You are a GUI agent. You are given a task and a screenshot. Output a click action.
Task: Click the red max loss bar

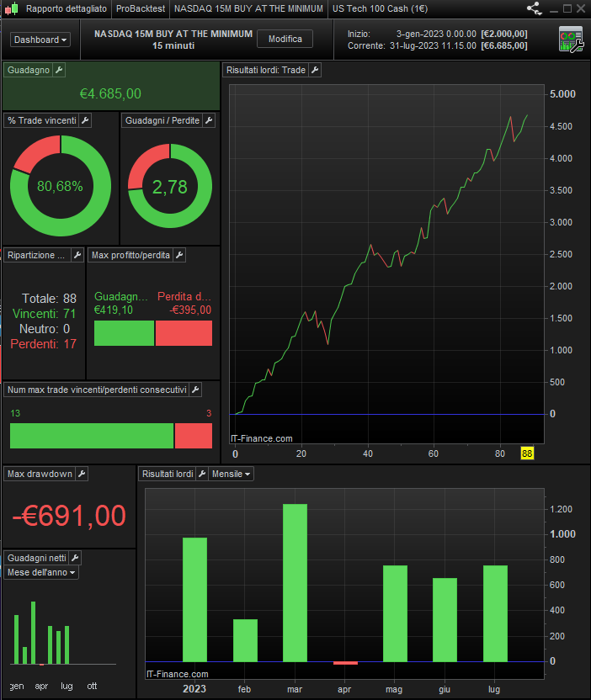[x=184, y=333]
